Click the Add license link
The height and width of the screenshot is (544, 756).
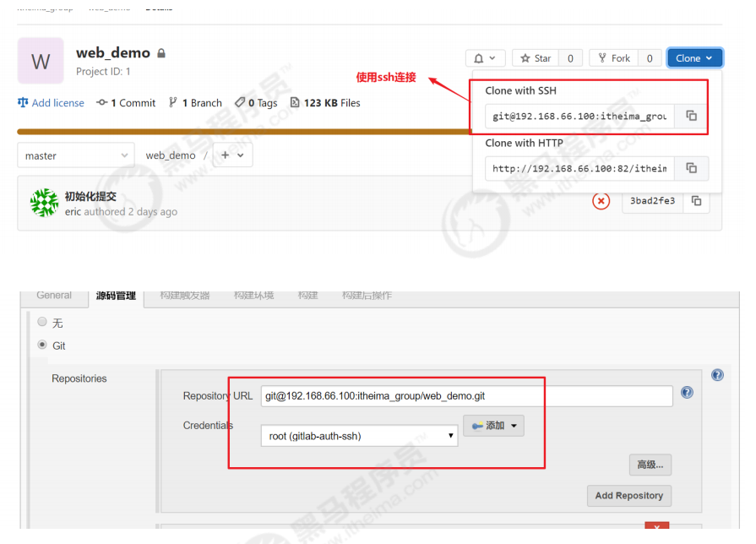51,103
